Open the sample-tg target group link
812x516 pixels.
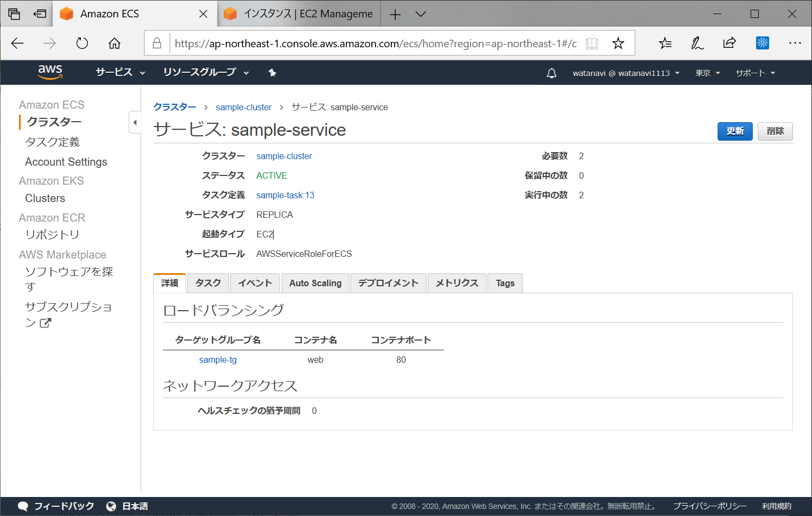pos(218,360)
